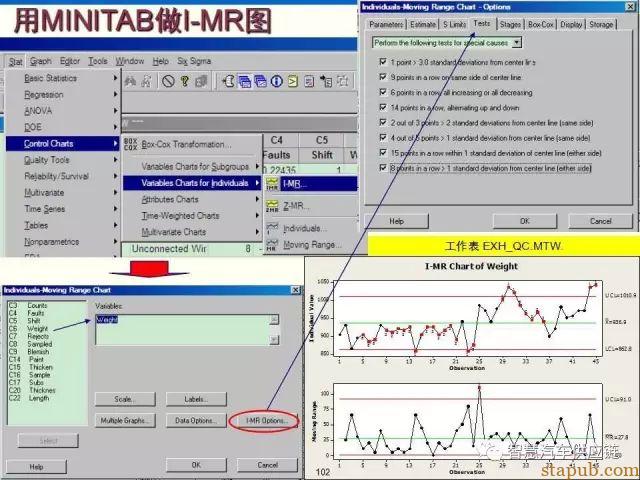This screenshot has width=640, height=480.
Task: Expand Attributes Charts submenu
Action: (192, 199)
